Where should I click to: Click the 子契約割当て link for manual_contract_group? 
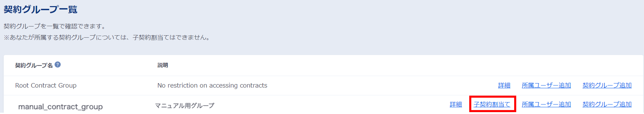click(492, 104)
